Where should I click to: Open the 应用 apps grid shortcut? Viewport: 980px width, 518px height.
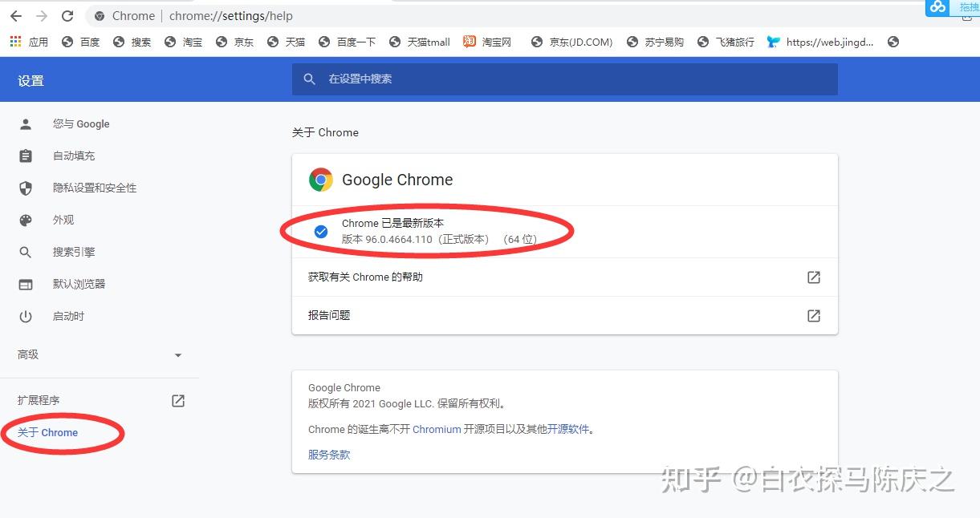29,42
